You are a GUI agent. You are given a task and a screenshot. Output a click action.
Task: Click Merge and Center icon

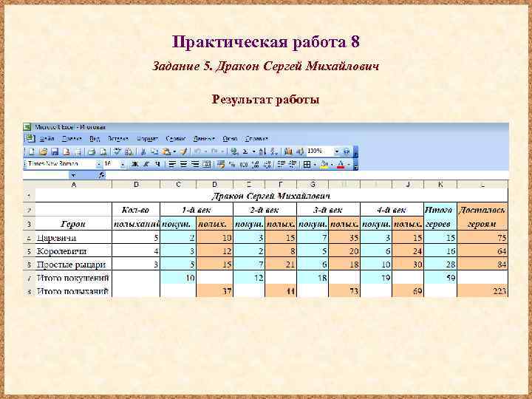[207, 165]
